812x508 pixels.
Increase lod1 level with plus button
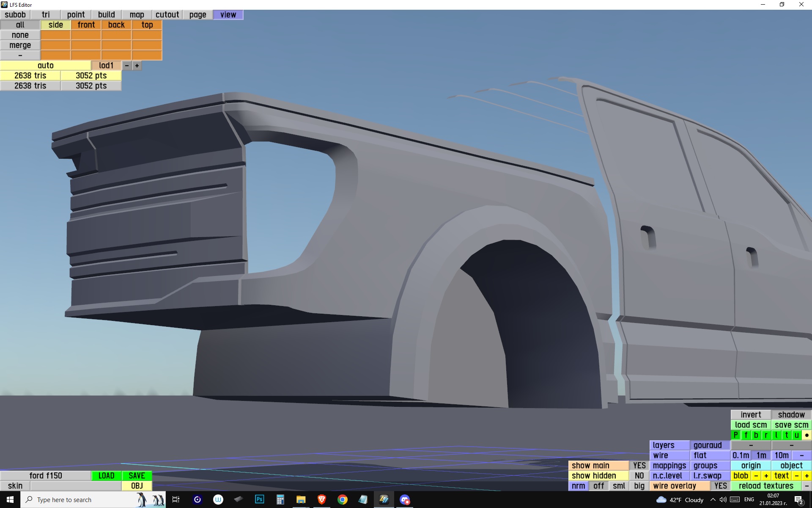[x=137, y=66]
